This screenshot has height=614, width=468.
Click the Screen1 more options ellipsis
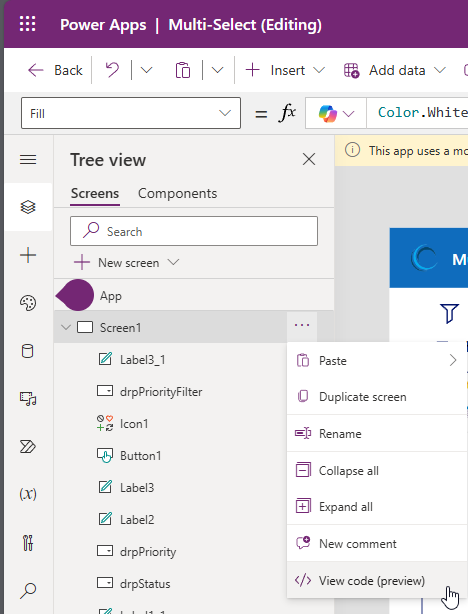click(x=302, y=325)
